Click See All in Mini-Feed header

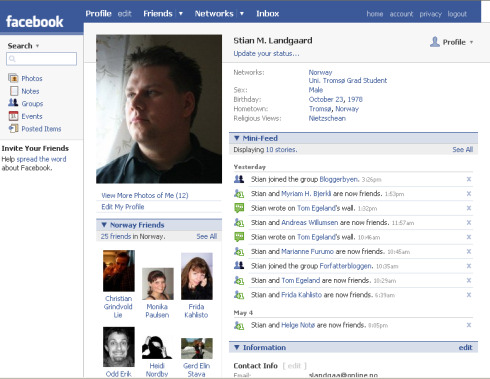tap(463, 150)
